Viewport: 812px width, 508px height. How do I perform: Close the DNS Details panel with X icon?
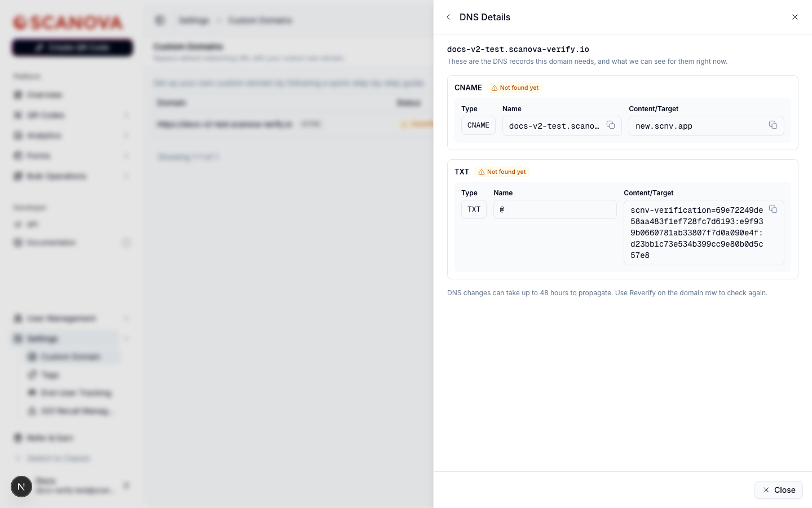tap(795, 17)
